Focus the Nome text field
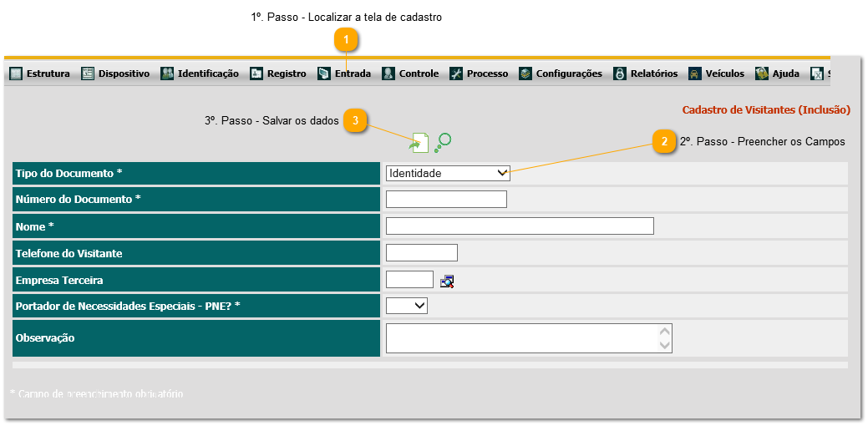The width and height of the screenshot is (868, 426). click(520, 226)
